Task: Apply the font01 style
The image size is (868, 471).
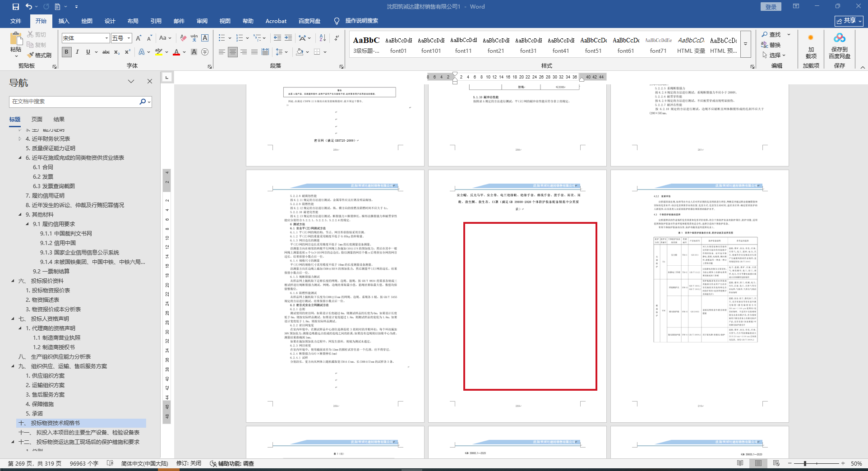Action: (x=398, y=45)
